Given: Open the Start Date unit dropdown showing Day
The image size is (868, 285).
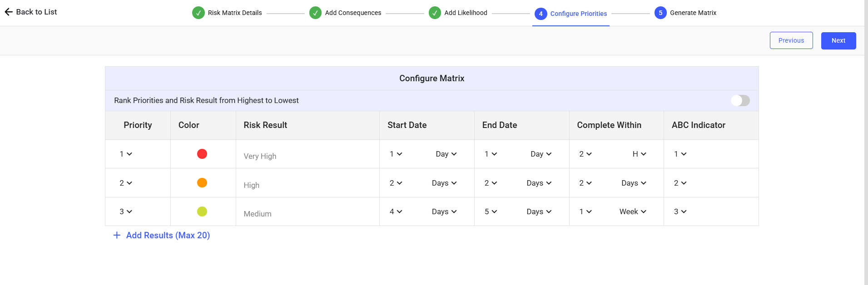Looking at the screenshot, I should click(446, 154).
